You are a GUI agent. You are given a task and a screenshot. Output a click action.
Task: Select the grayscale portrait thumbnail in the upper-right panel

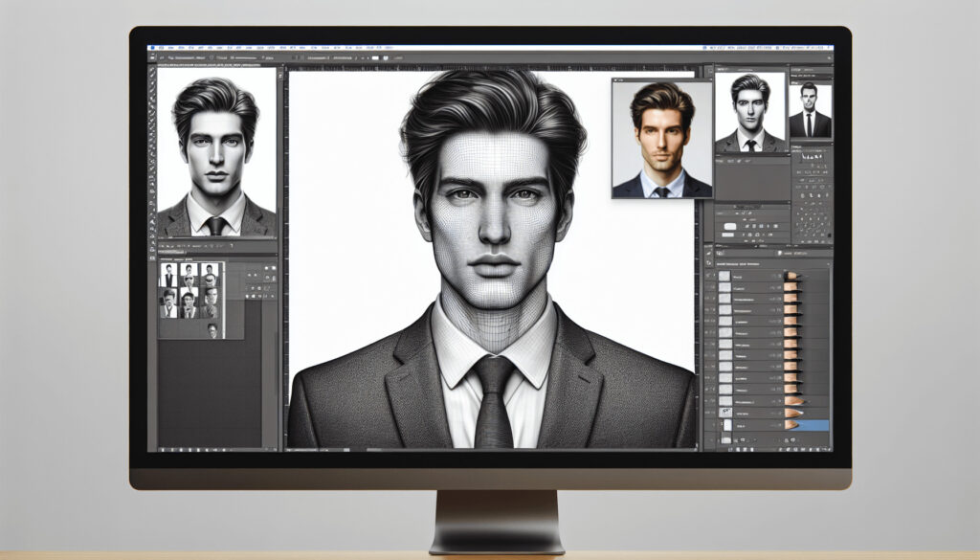tap(750, 113)
